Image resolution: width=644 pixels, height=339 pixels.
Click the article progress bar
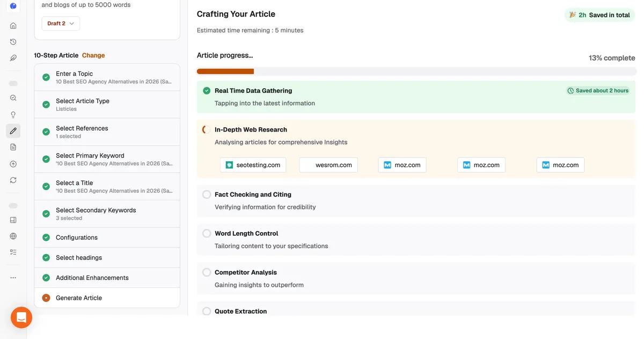(416, 71)
